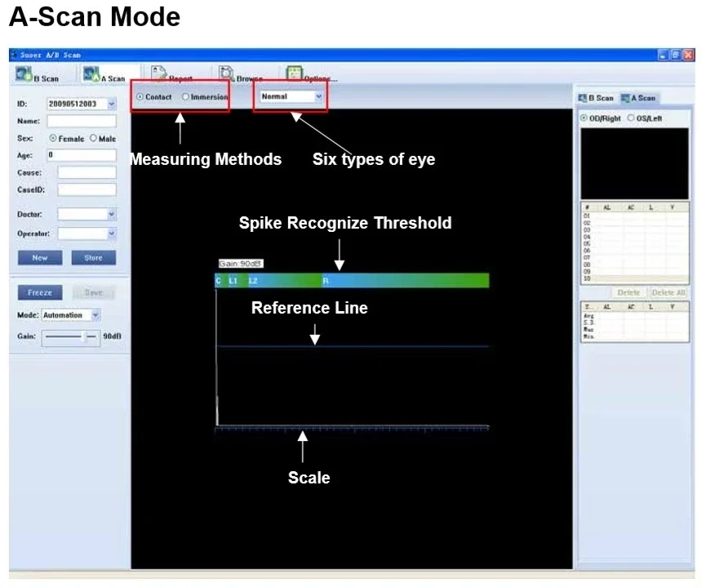Click the L1 marker on threshold bar
The width and height of the screenshot is (702, 588).
(x=233, y=281)
